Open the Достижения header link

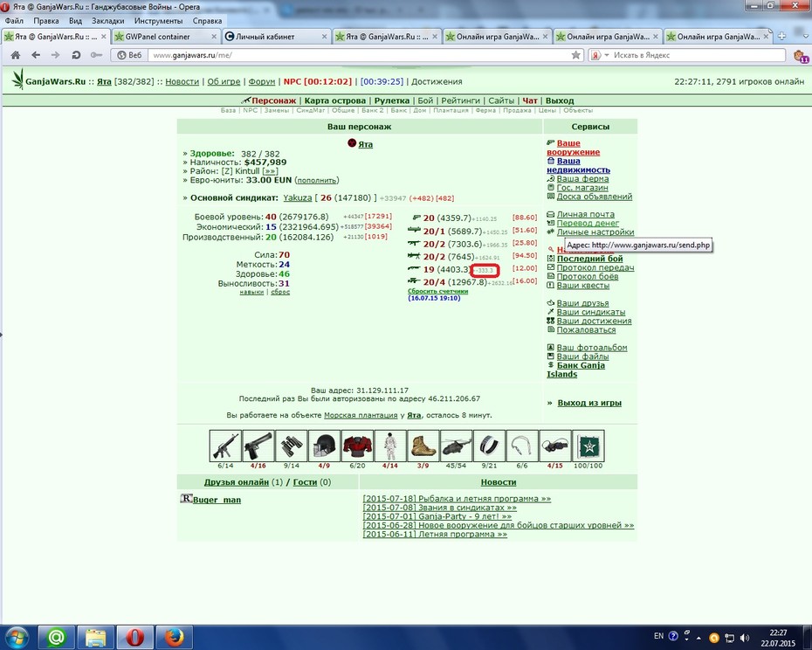point(437,81)
